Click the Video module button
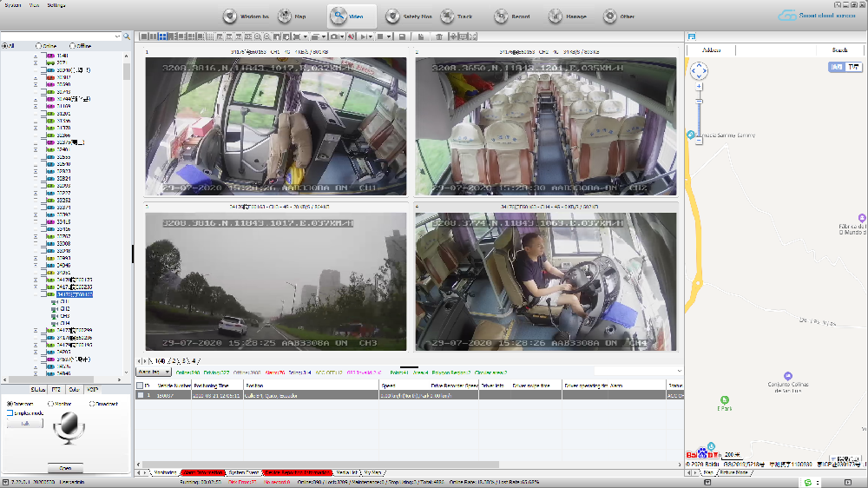 [x=352, y=16]
